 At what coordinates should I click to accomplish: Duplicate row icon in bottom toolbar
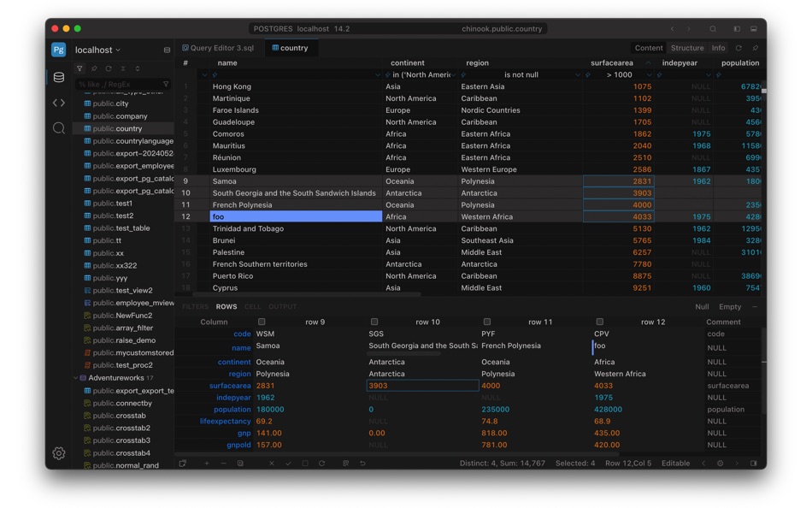click(x=240, y=463)
